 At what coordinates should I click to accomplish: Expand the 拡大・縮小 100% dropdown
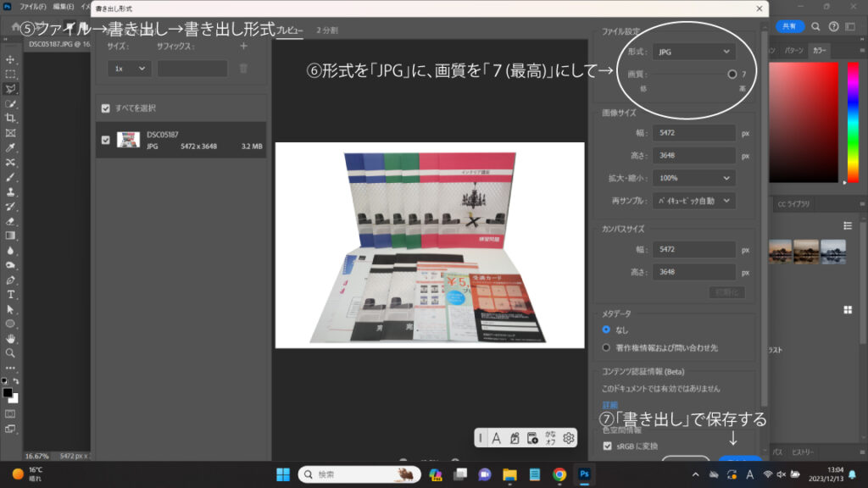point(693,178)
